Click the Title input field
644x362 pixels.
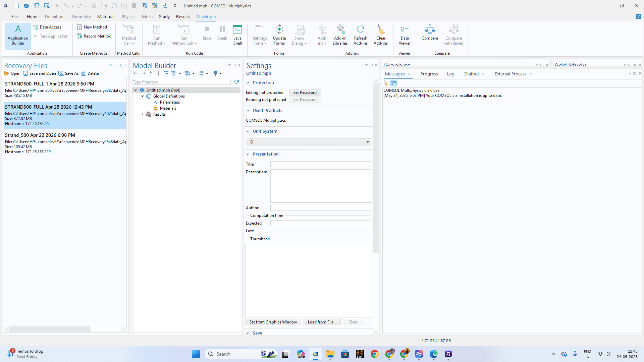click(321, 164)
